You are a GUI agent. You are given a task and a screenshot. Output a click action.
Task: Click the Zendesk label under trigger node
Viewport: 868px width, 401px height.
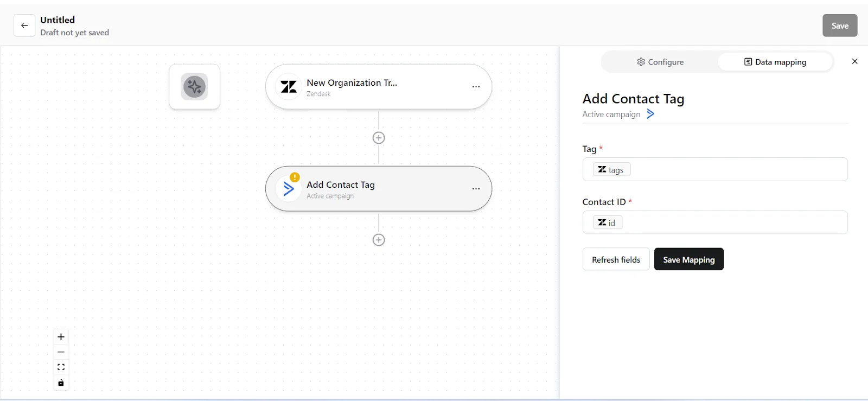click(x=318, y=94)
